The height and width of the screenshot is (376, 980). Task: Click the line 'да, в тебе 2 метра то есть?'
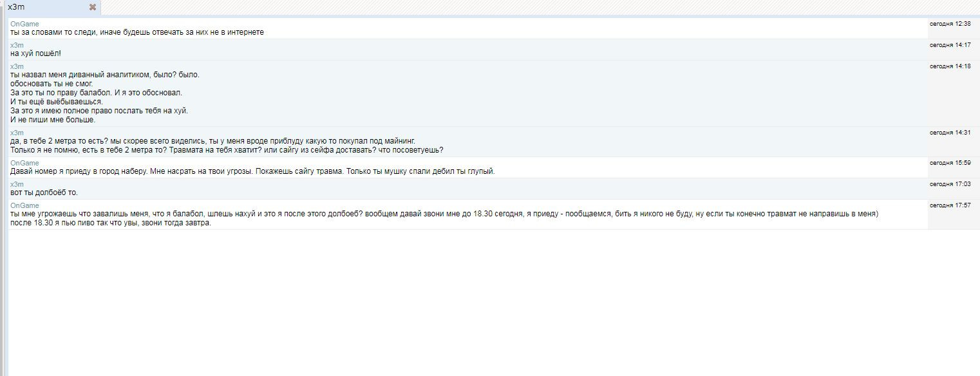click(x=213, y=141)
